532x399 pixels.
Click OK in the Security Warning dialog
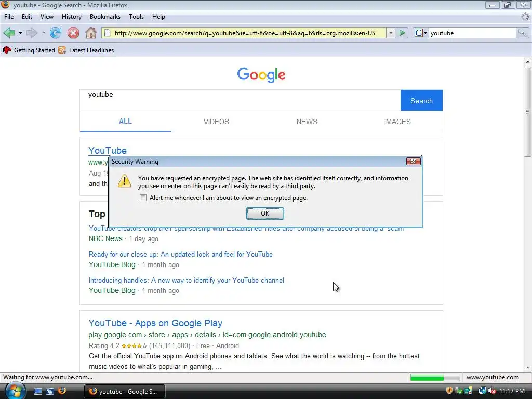point(265,214)
